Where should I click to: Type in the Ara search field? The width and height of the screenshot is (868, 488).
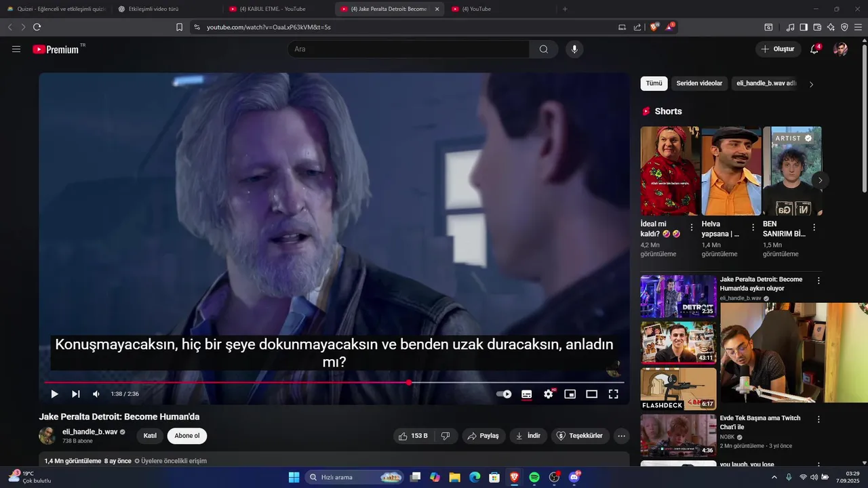[408, 49]
